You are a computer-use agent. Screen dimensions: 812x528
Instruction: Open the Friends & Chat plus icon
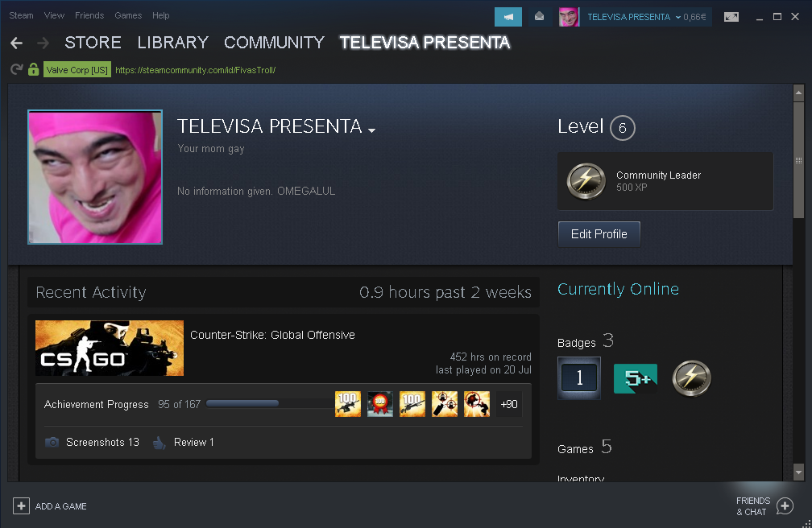point(785,505)
